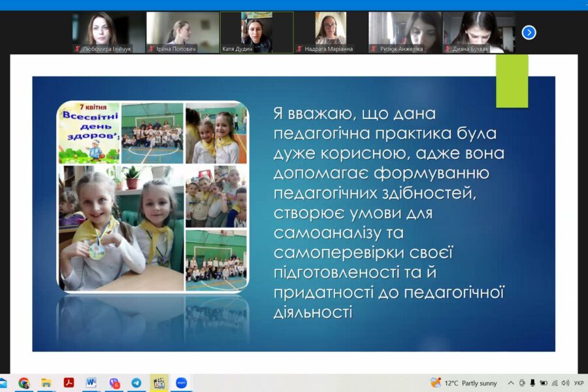Open the Wi-Fi network icon in tray
Screen dimensions: 588x392
[555, 383]
